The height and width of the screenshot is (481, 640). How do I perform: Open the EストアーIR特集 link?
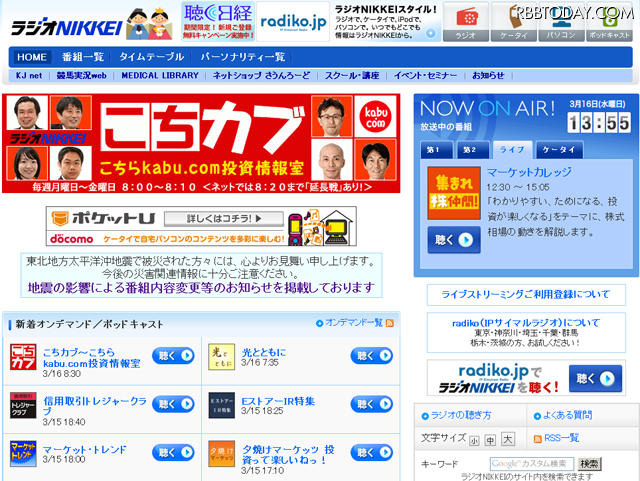tap(278, 401)
